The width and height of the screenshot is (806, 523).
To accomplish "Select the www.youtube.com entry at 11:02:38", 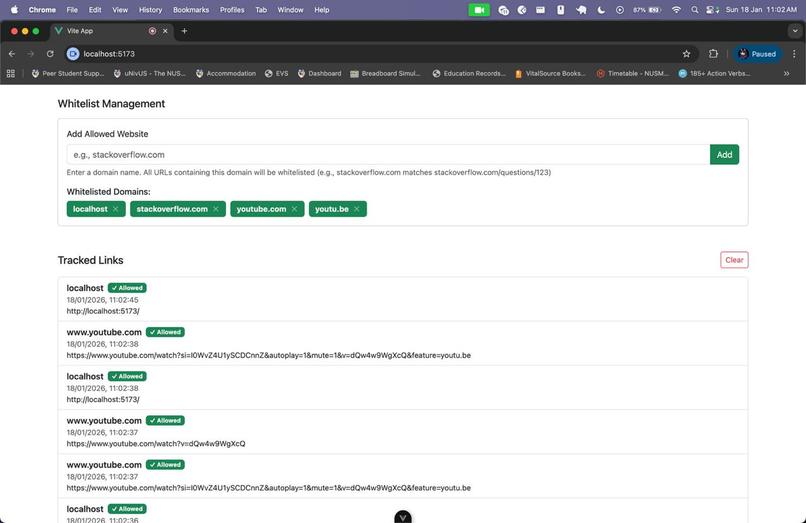I will (403, 344).
